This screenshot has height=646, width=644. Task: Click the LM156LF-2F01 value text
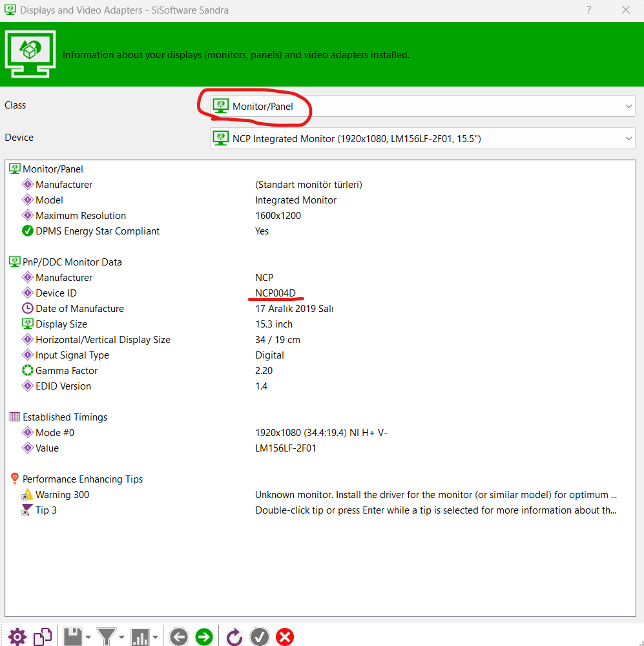[286, 448]
